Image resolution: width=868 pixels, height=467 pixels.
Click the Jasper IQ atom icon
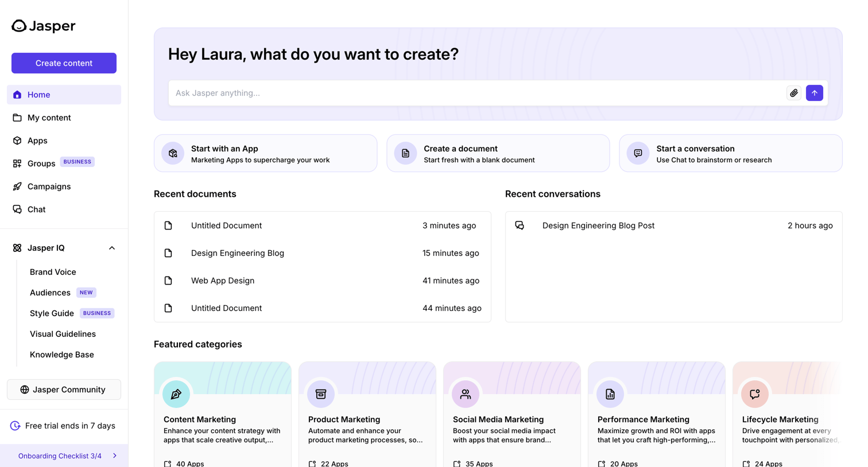(x=17, y=248)
